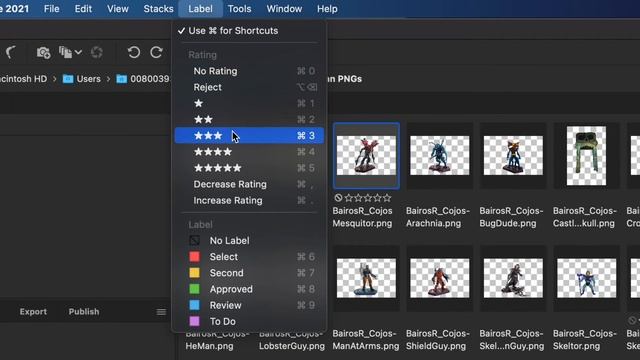Apply red Select label
The width and height of the screenshot is (640, 360).
(249, 257)
